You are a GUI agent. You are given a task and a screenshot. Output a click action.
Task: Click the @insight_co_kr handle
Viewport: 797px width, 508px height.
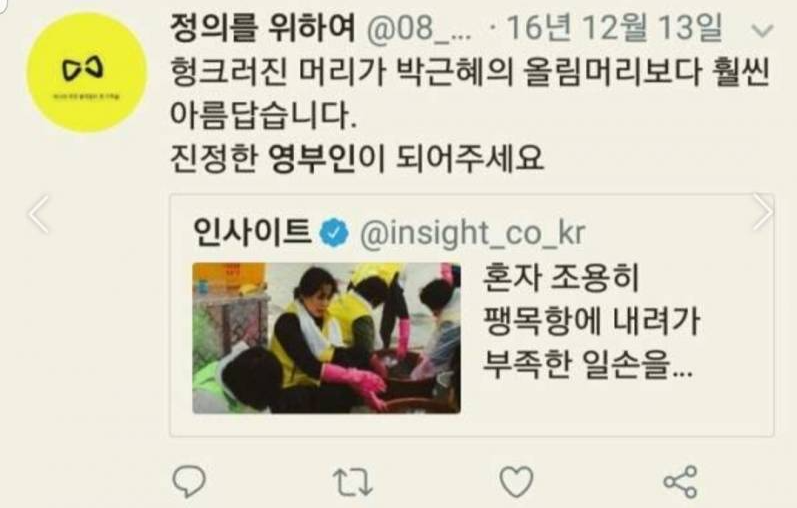coord(473,233)
